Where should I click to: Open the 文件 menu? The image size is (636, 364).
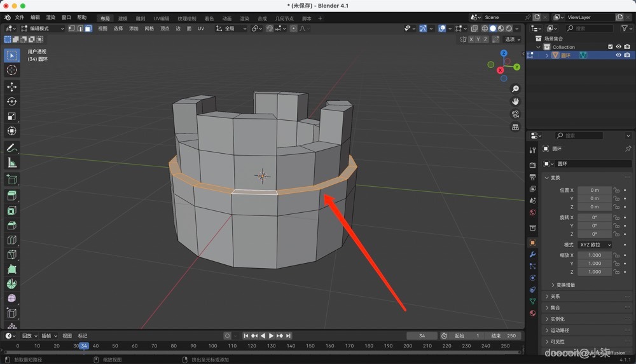(x=19, y=18)
